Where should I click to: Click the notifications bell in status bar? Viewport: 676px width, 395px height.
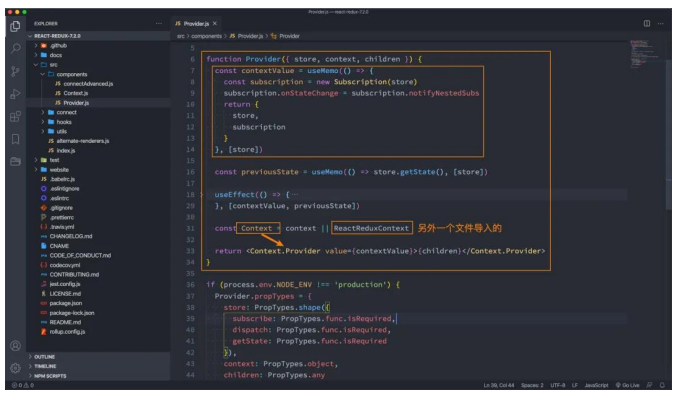pos(662,385)
